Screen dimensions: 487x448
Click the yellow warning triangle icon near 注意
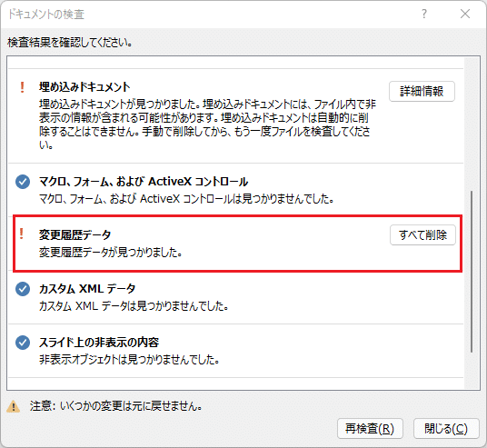(13, 406)
